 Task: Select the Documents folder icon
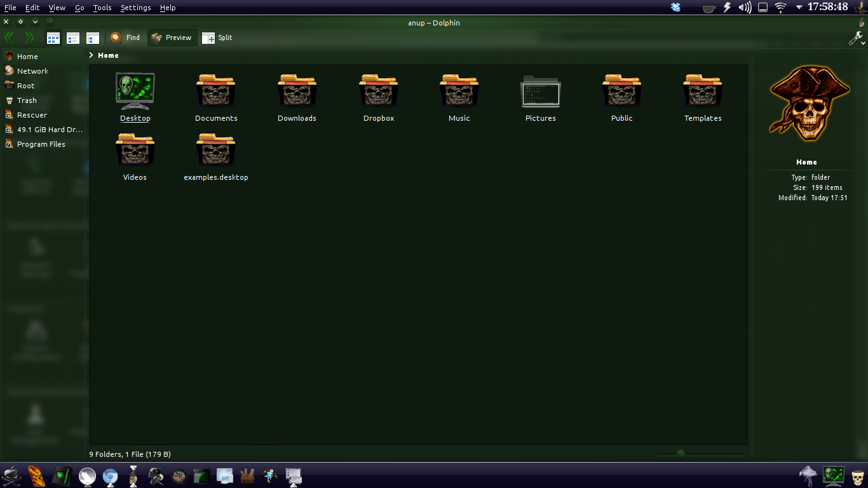click(216, 91)
